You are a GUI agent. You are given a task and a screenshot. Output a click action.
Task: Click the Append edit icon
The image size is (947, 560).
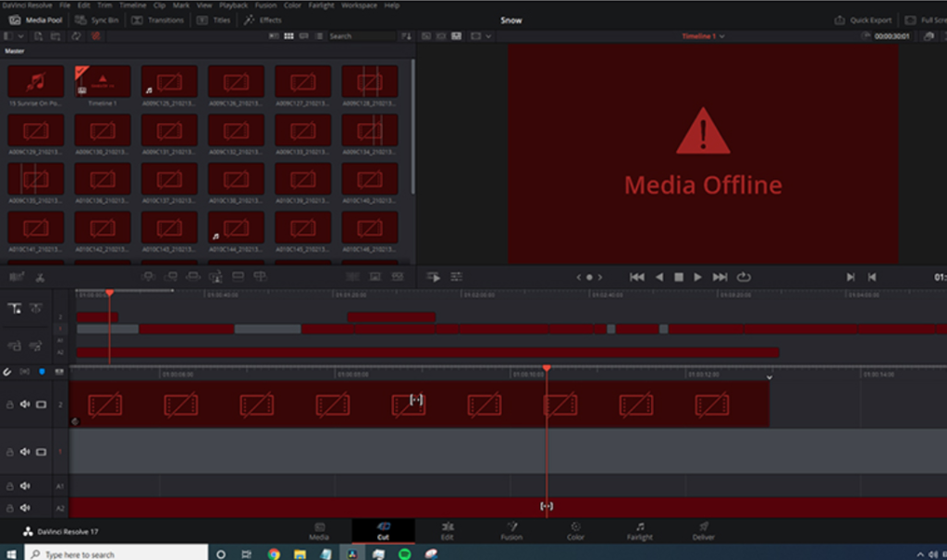point(171,276)
